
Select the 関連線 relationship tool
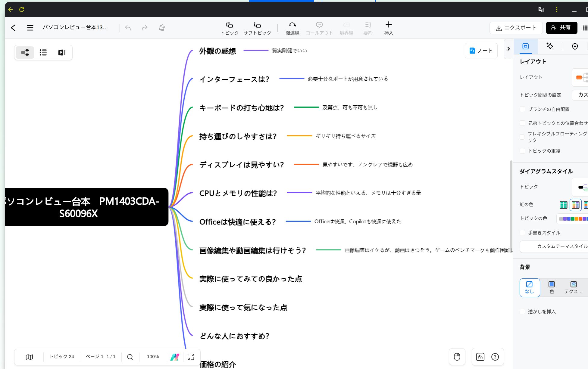292,28
